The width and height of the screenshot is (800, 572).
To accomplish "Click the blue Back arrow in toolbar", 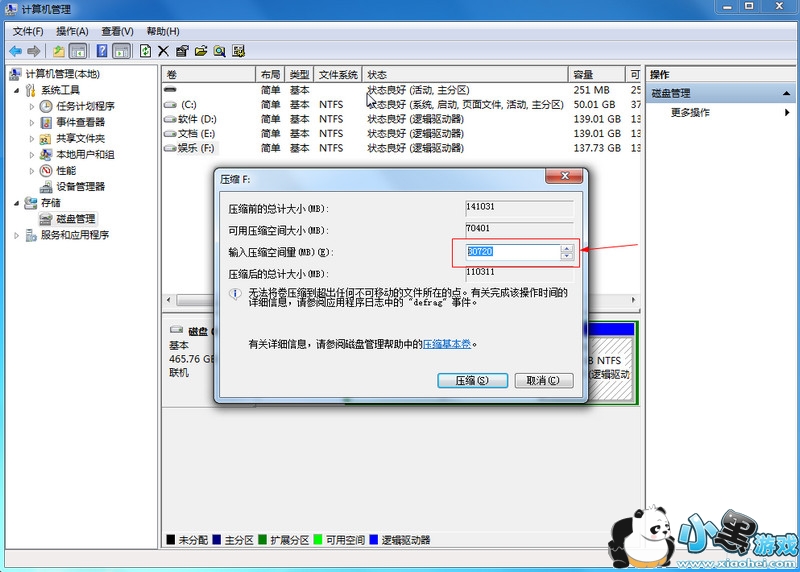I will pyautogui.click(x=16, y=51).
